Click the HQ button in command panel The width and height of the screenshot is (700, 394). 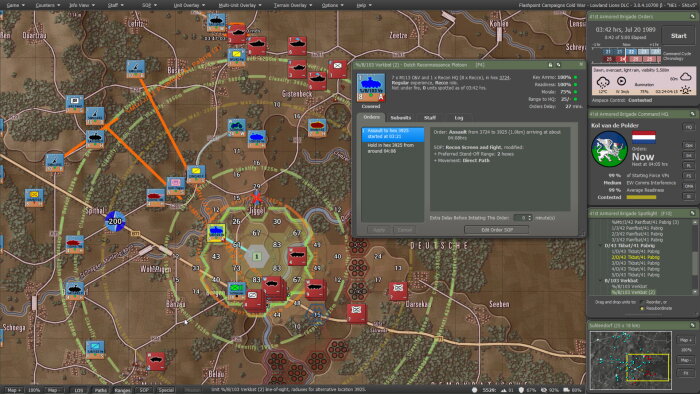tap(689, 127)
